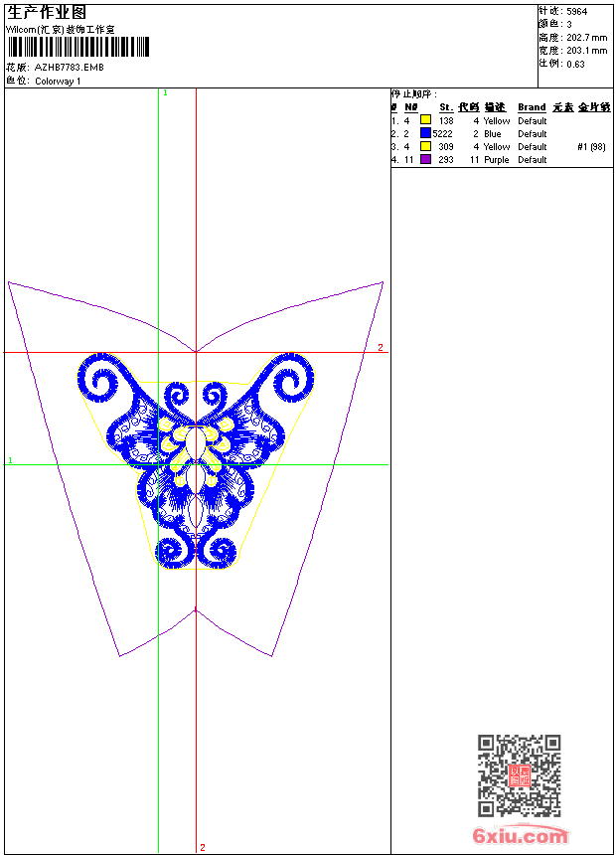Click the St. column header
The image size is (616, 855).
point(446,107)
